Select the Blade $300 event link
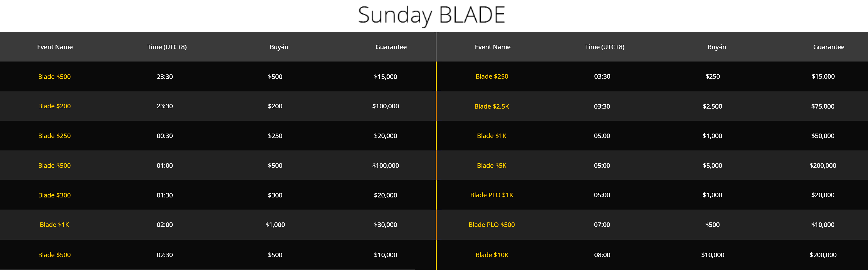The height and width of the screenshot is (270, 868). click(x=54, y=195)
